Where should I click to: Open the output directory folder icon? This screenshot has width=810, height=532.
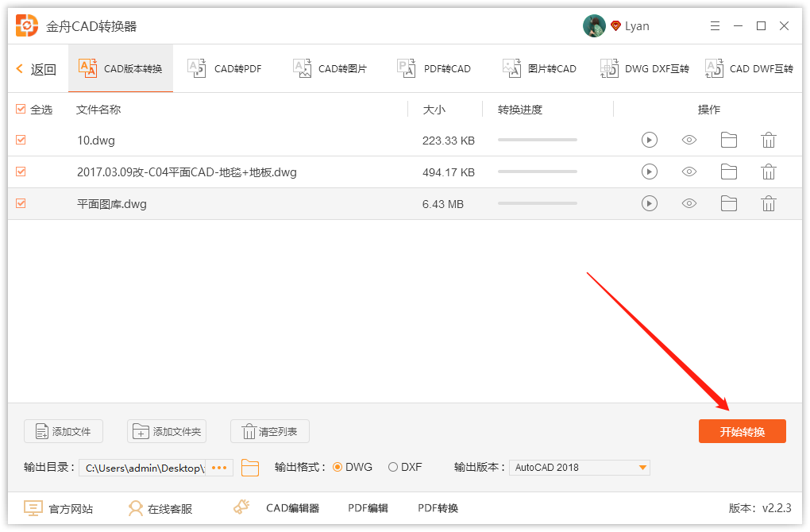point(250,468)
